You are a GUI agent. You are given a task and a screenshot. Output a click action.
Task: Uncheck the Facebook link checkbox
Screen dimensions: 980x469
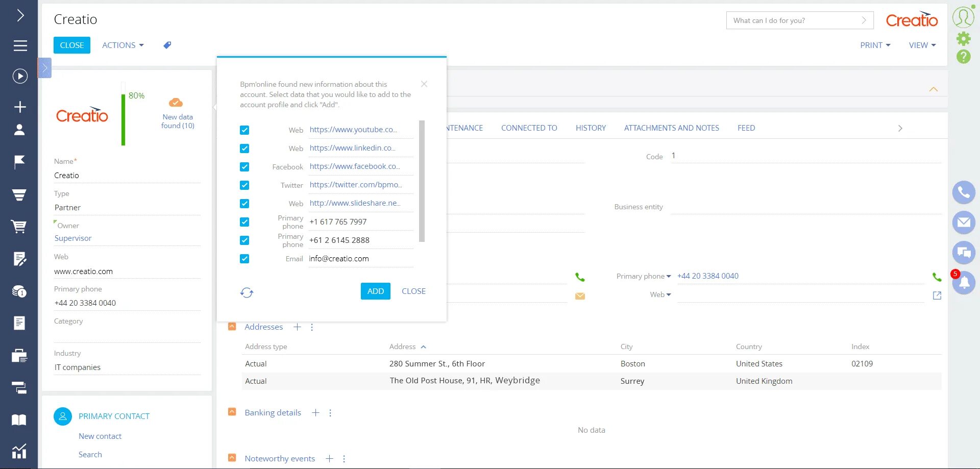pos(244,167)
